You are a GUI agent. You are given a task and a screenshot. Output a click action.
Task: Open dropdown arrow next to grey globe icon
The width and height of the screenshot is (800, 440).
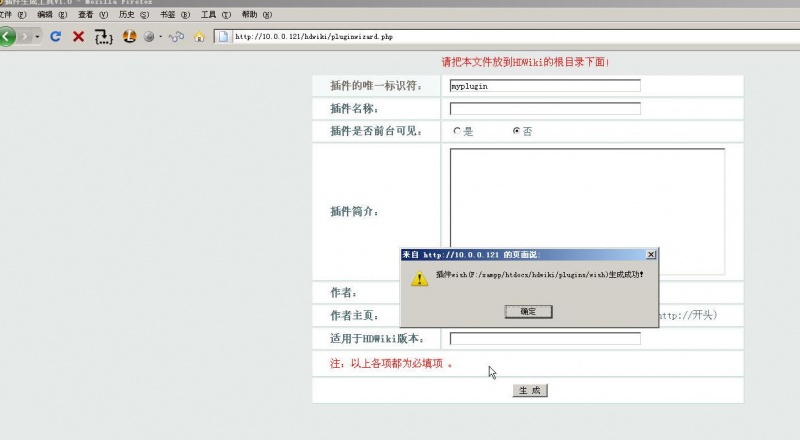160,37
